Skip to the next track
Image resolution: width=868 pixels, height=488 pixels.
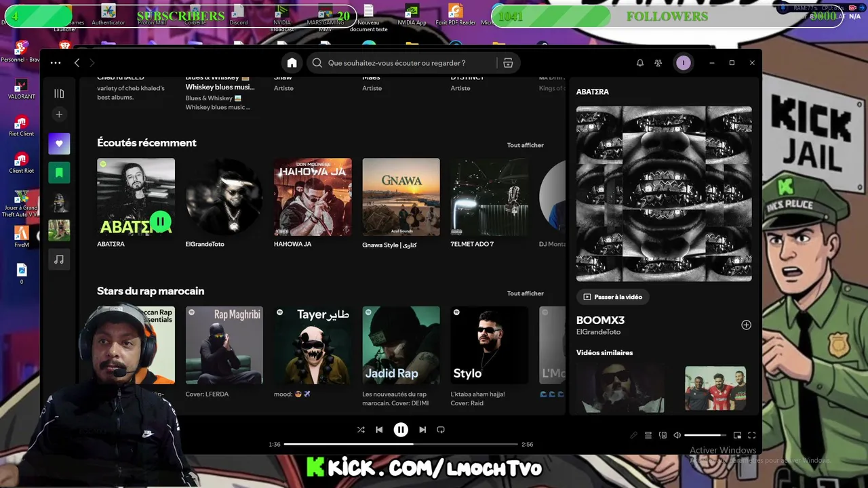coord(422,430)
